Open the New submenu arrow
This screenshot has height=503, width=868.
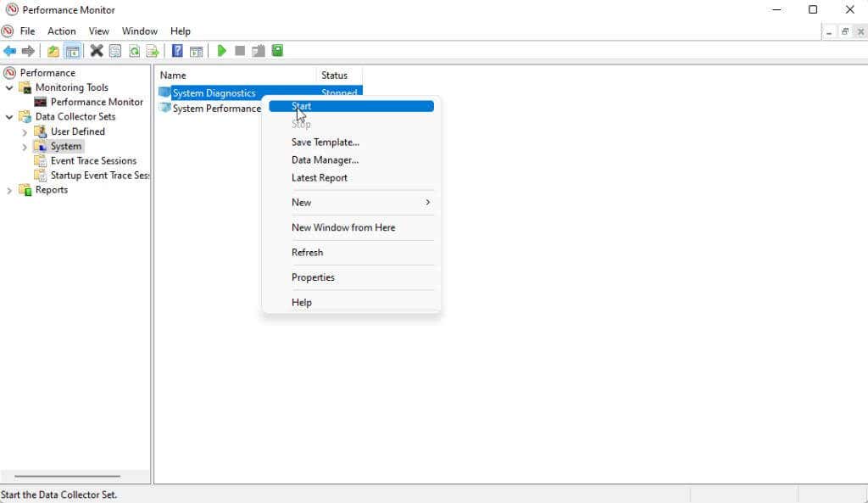coord(427,202)
